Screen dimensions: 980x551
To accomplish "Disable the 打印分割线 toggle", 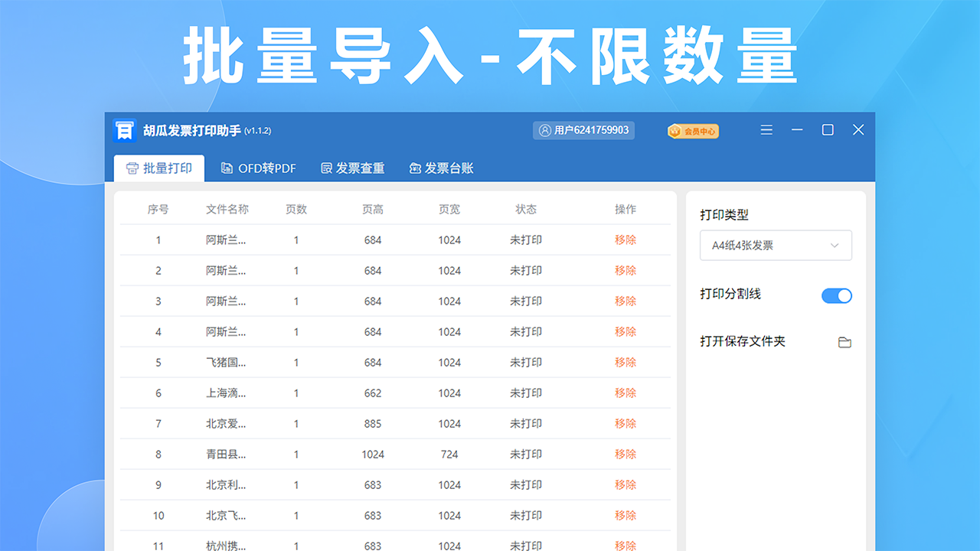I will [x=836, y=295].
